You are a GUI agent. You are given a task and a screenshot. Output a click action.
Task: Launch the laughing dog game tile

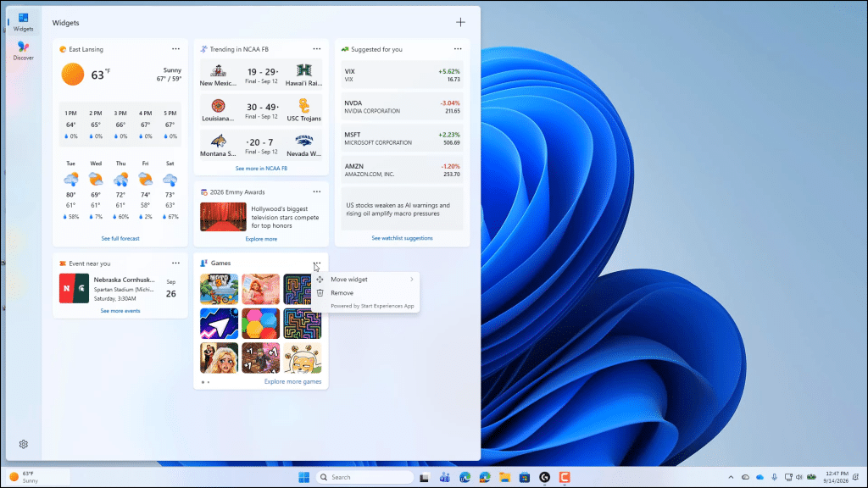(x=303, y=358)
